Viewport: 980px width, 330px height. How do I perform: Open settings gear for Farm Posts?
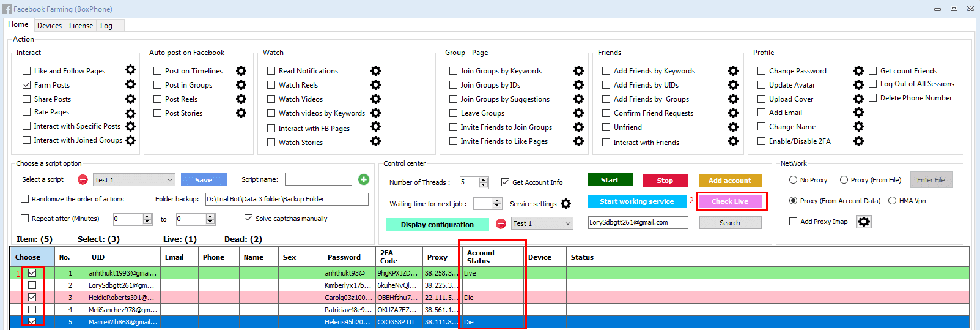click(130, 84)
